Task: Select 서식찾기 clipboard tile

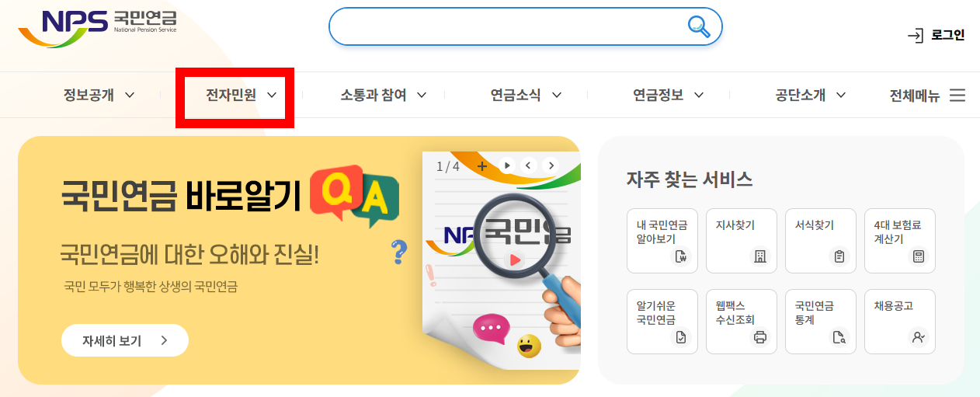Action: click(x=821, y=241)
